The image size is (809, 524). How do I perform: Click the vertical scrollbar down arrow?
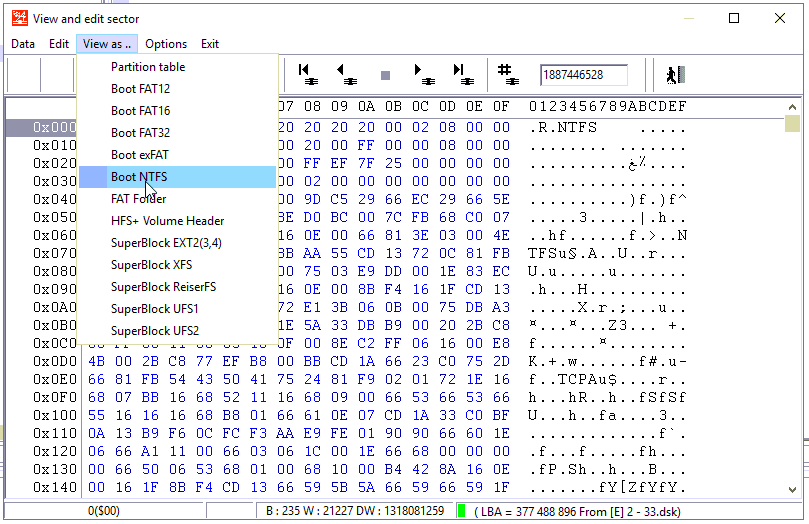pos(792,487)
